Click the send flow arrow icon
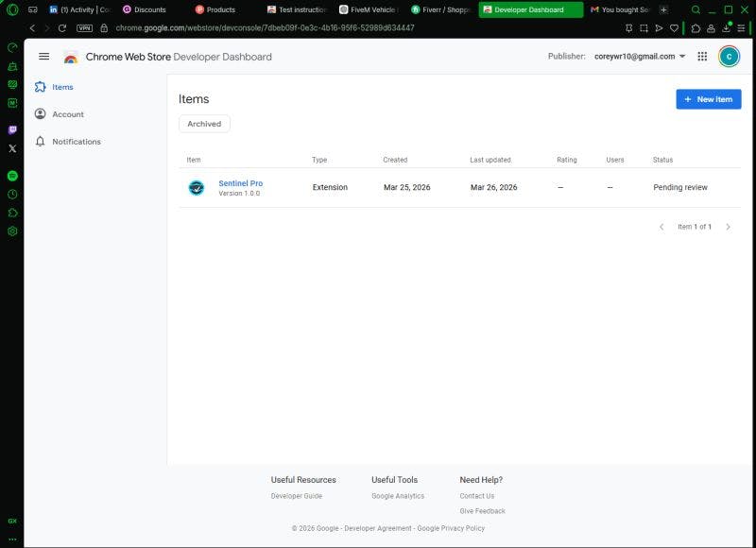 [659, 28]
